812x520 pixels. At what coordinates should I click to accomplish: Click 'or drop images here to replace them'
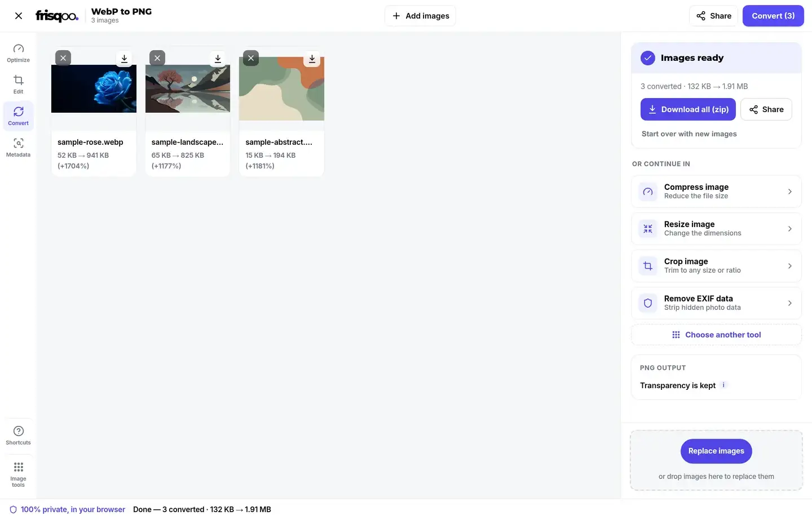click(716, 477)
